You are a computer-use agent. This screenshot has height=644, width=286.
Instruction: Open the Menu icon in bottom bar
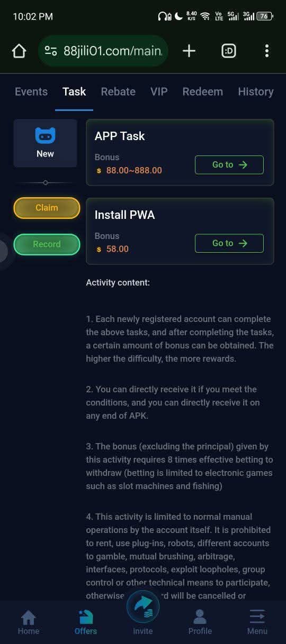click(x=257, y=617)
